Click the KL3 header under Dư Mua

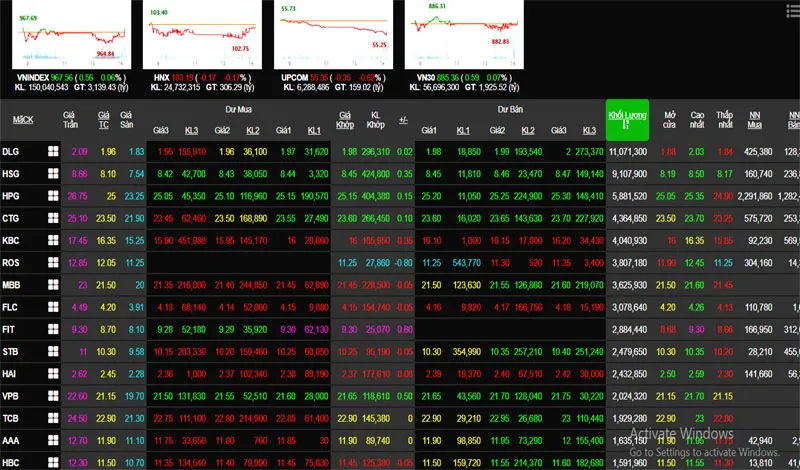[191, 131]
